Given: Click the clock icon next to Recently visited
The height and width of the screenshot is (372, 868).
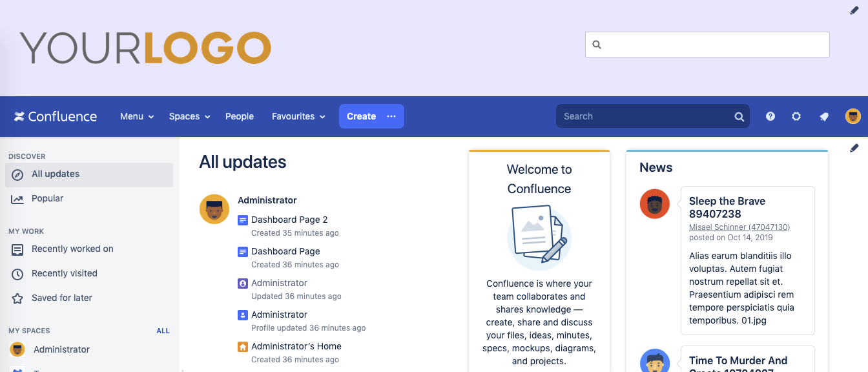Looking at the screenshot, I should tap(18, 274).
